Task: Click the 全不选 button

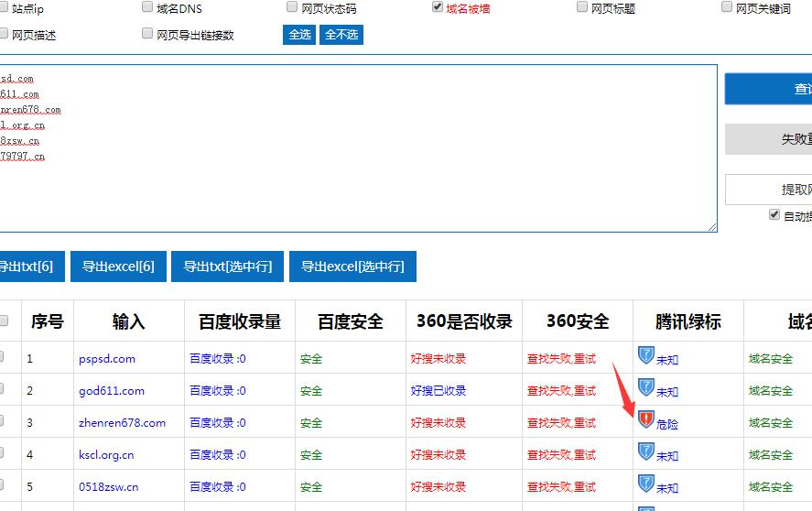Action: (x=341, y=35)
